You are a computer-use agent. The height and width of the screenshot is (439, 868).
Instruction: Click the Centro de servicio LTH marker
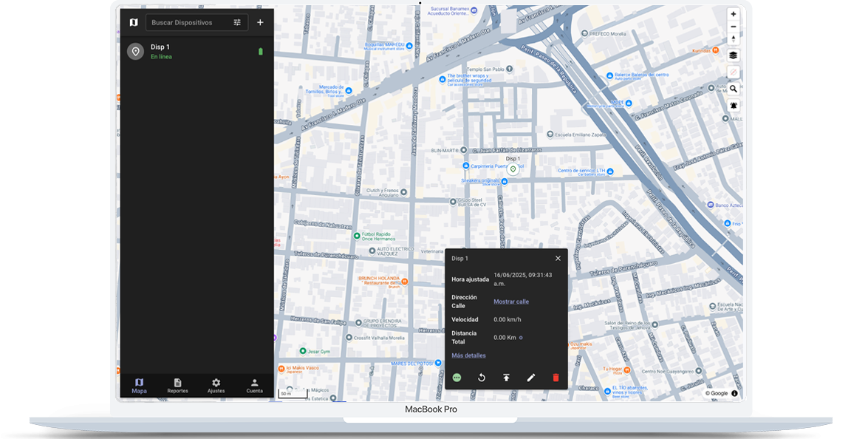point(610,171)
